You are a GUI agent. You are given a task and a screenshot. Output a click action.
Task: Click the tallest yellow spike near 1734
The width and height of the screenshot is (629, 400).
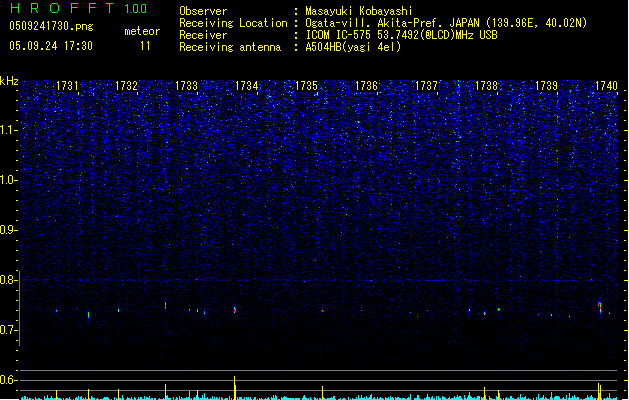pyautogui.click(x=235, y=388)
